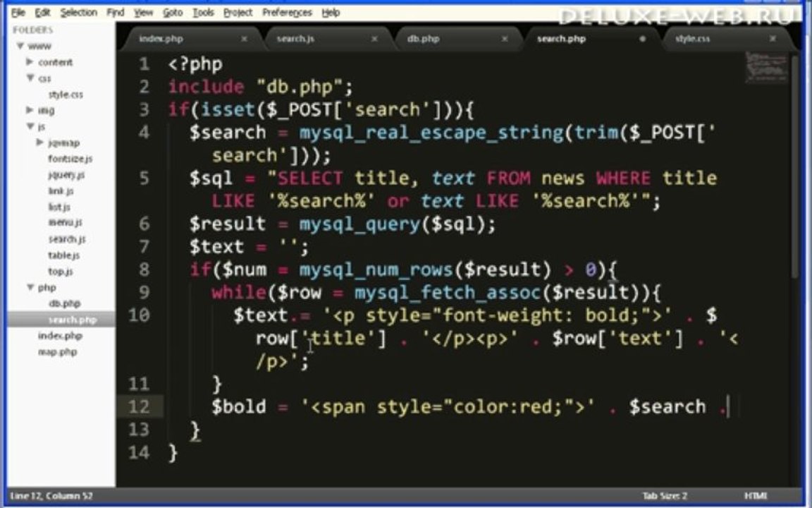This screenshot has width=812, height=508.
Task: Close the search.js tab
Action: (374, 39)
